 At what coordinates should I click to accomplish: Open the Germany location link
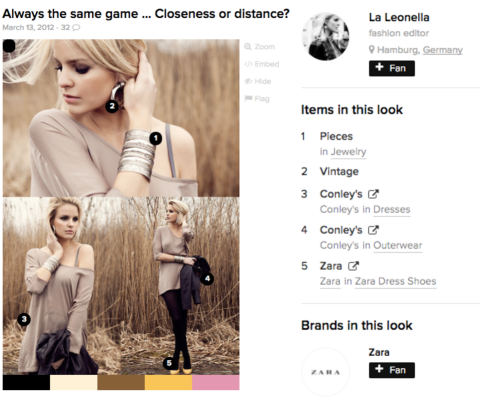pyautogui.click(x=443, y=50)
